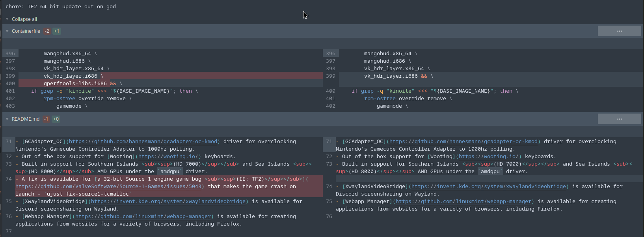The image size is (644, 237).
Task: Click the +1 additions badge on Containerfile
Action: (x=57, y=31)
